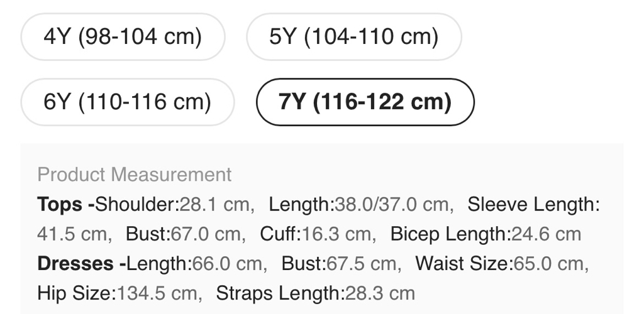Click the Product Measurement heading
644x314 pixels.
135,175
